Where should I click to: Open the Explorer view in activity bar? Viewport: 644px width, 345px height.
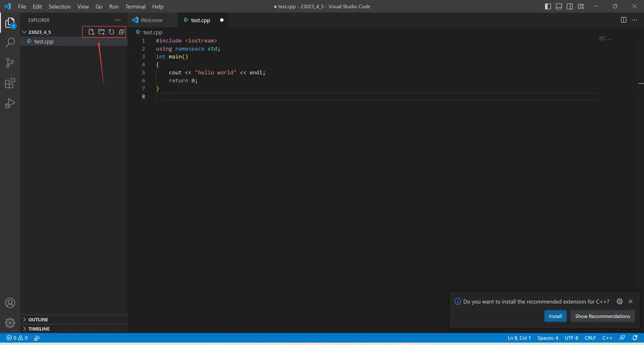(10, 23)
